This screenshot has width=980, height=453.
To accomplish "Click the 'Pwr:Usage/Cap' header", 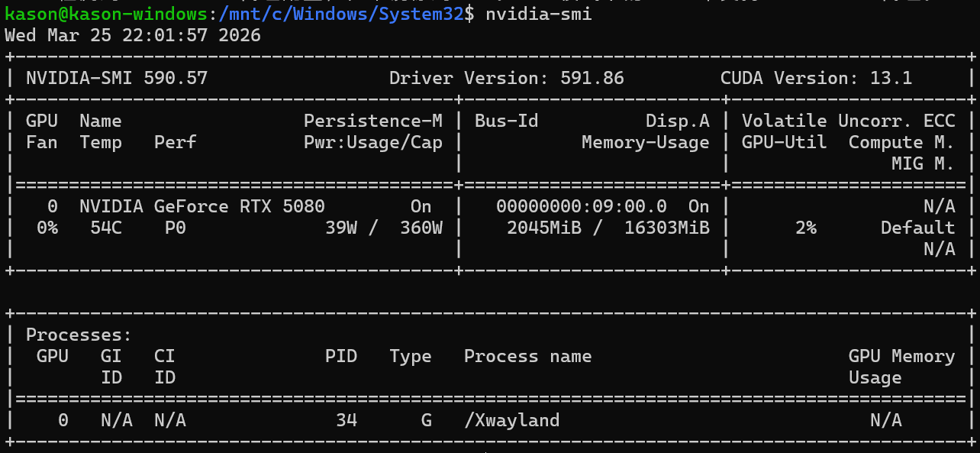I will [373, 142].
